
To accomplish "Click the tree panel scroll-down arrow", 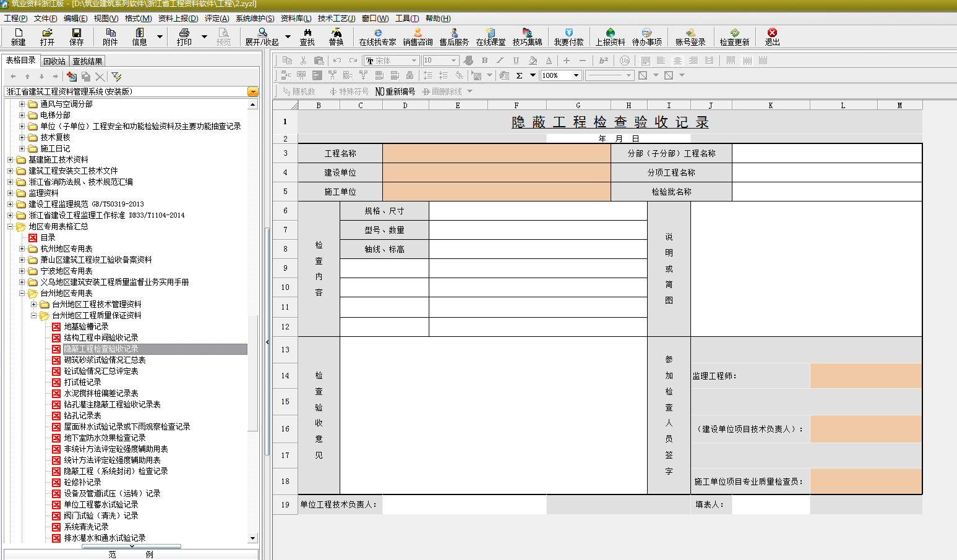I will coord(252,538).
